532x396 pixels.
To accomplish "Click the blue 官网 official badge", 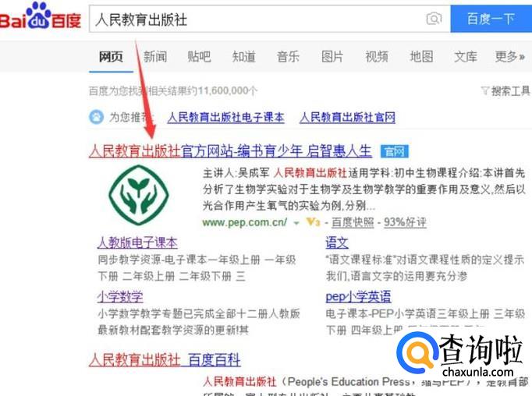I will (394, 151).
